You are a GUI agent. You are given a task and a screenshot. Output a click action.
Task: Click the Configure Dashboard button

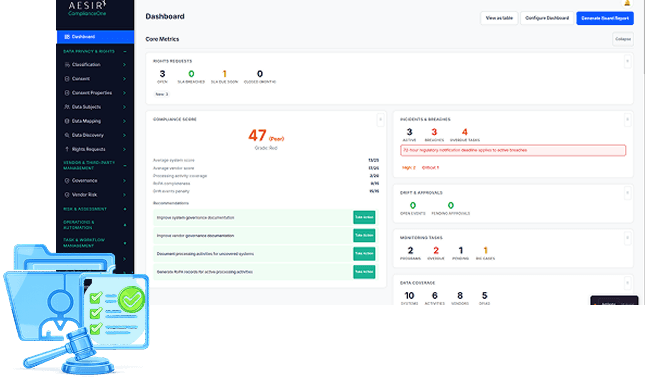[x=547, y=18]
